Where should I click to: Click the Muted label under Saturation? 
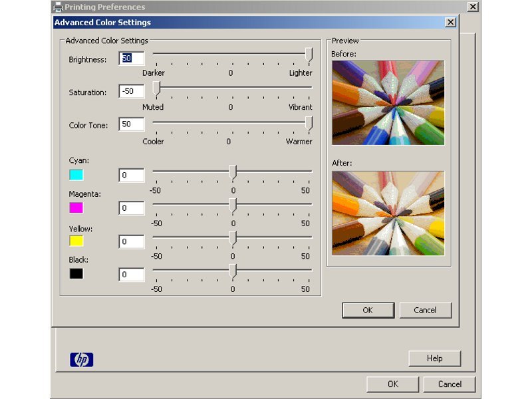click(153, 107)
